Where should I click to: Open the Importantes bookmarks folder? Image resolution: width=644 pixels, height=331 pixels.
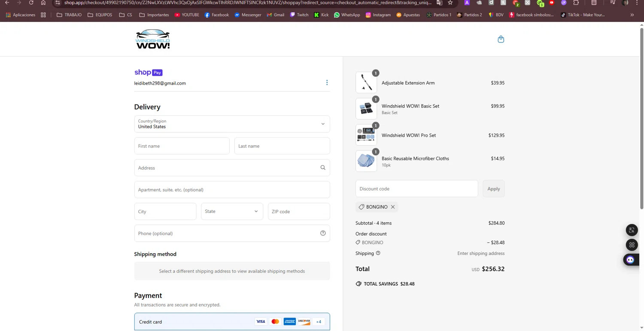click(154, 15)
